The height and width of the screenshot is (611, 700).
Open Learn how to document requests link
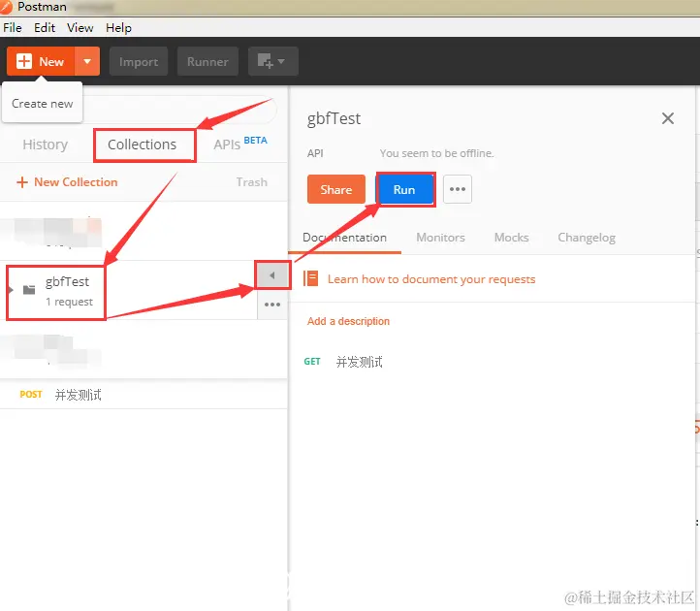pos(431,279)
